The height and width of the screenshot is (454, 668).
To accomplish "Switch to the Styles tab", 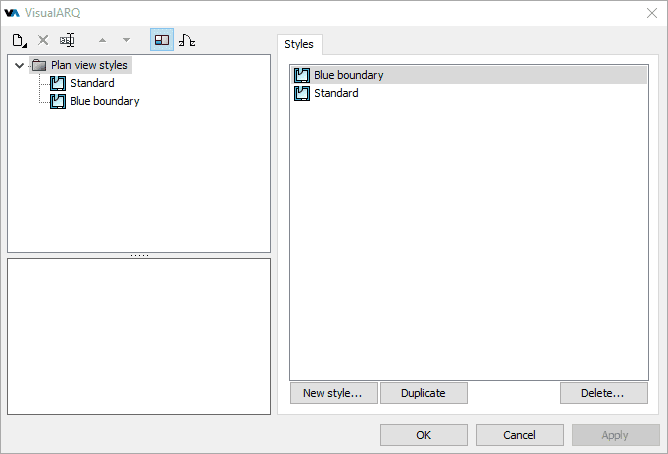I will tap(299, 44).
